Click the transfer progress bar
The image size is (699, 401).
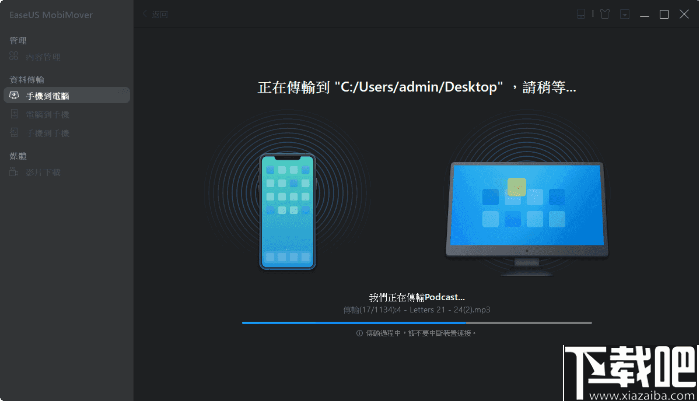(417, 323)
